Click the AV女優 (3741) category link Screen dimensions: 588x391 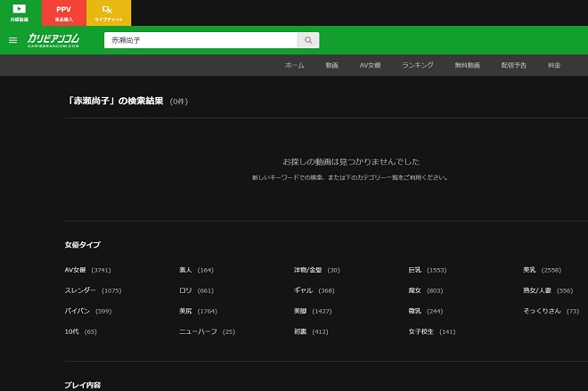[87, 270]
